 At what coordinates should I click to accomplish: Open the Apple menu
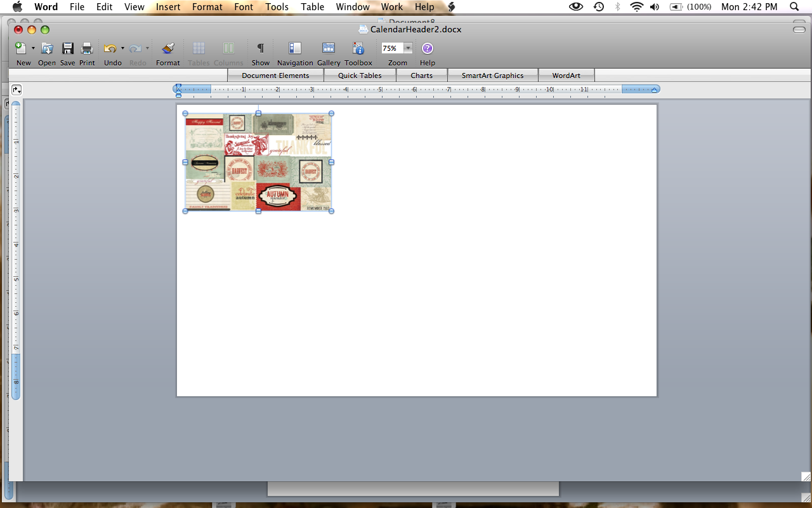pos(17,7)
